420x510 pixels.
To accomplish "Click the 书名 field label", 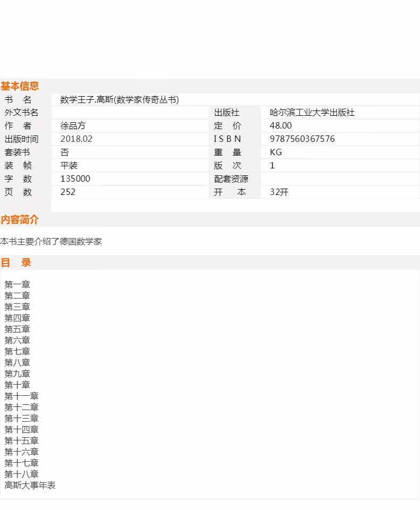I will pos(18,99).
